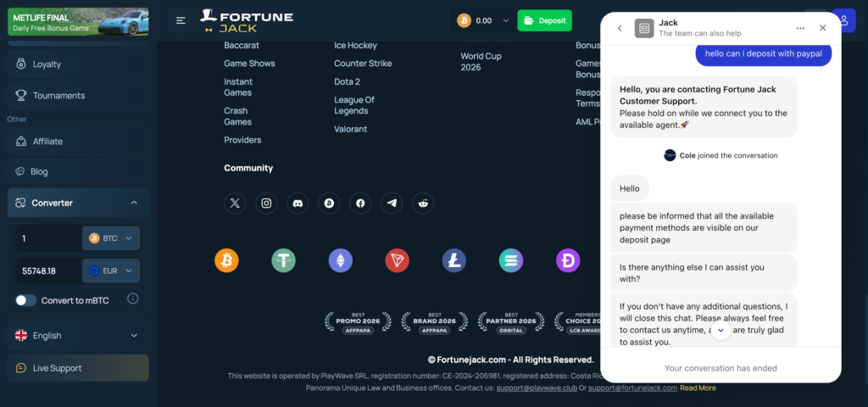Screen dimensions: 868x407
Task: Click the Dogecoin crypto logo
Action: click(x=568, y=260)
